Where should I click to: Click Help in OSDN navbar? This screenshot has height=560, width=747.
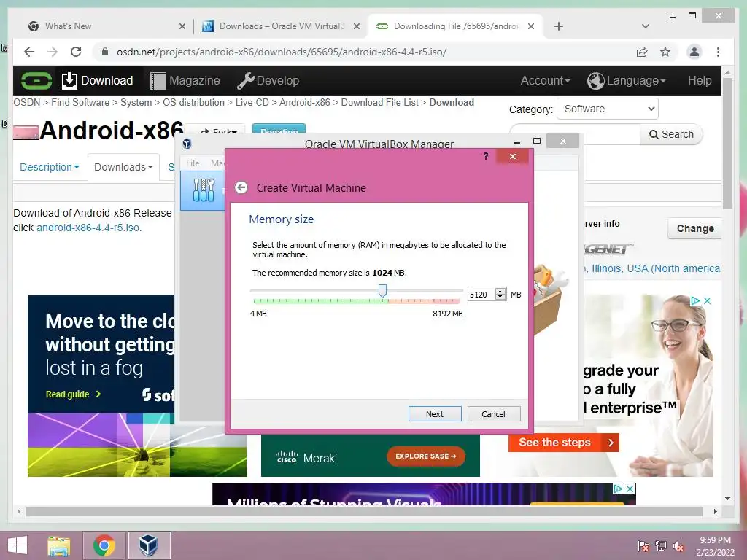tap(700, 80)
